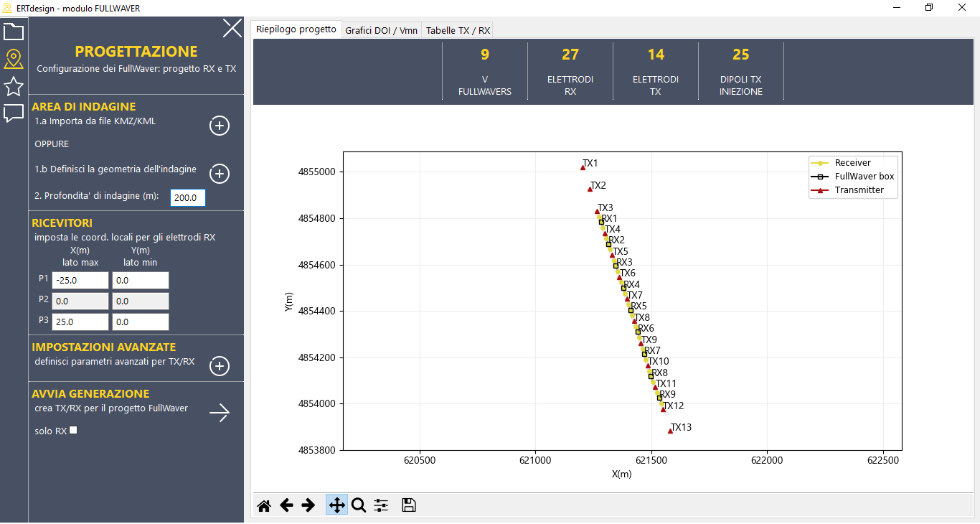Click the ELETTRODI TX count of 14
Viewport: 980px width, 524px height.
pyautogui.click(x=656, y=55)
